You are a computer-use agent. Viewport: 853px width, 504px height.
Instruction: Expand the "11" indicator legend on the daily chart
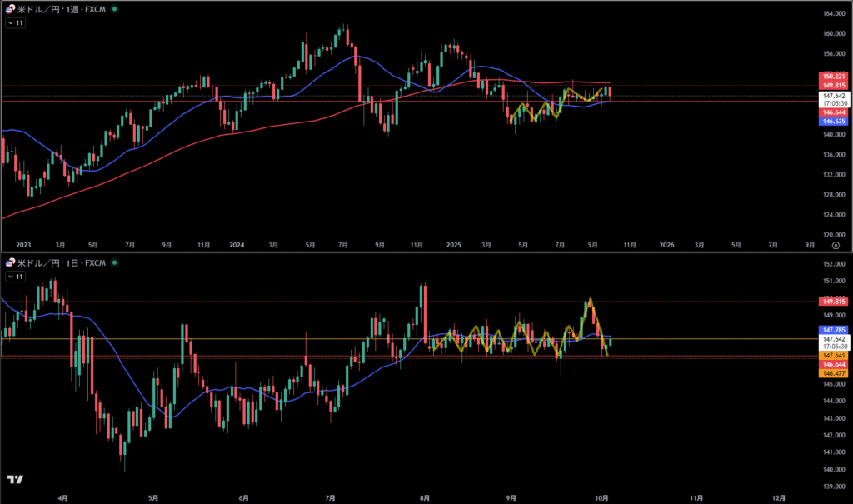(x=16, y=276)
